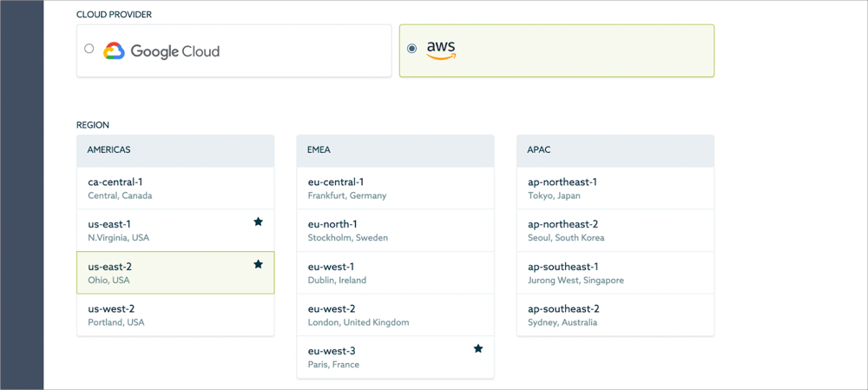This screenshot has width=868, height=390.
Task: Choose the ca-central-1 Central, Canada region
Action: pos(175,188)
